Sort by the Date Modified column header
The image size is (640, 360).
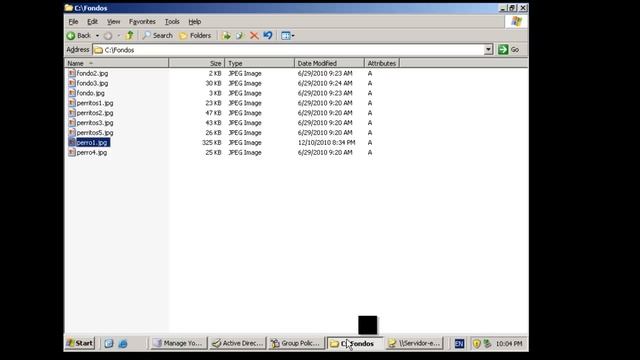click(x=329, y=63)
